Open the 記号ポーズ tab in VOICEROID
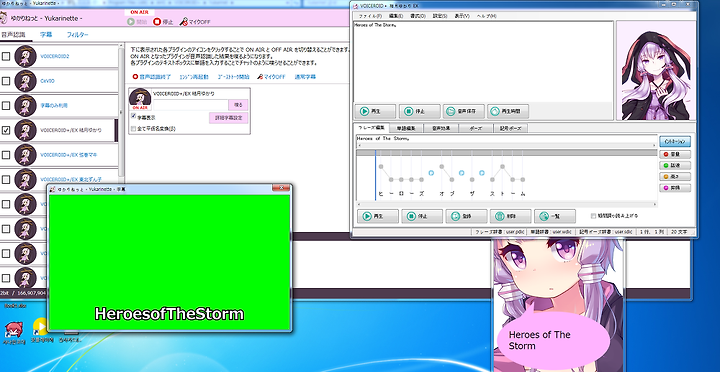Screen dimensions: 720x372 pos(510,129)
